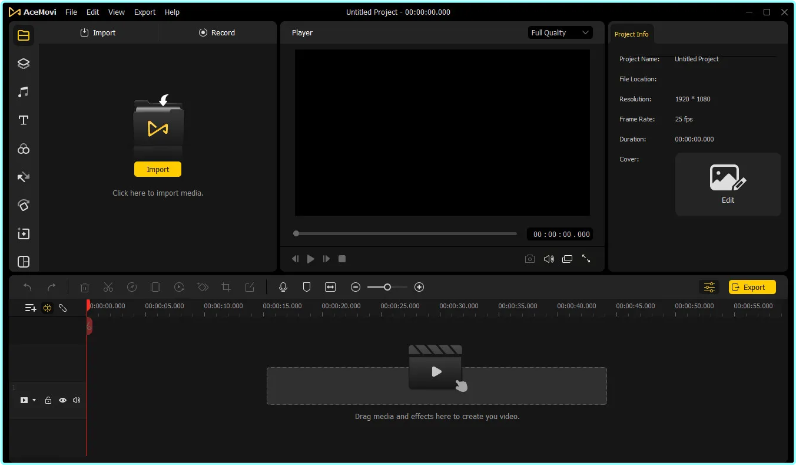Open the Transitions arrows panel in sidebar
This screenshot has height=465, width=796.
coord(23,177)
